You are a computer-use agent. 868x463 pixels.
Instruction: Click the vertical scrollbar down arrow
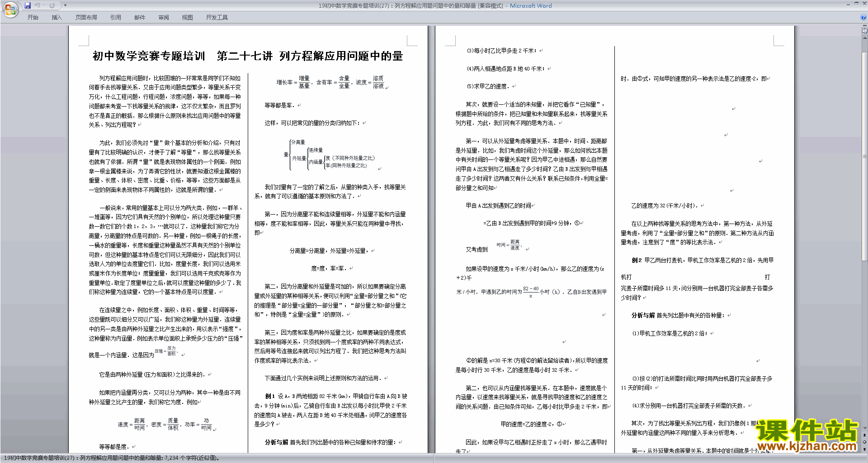pos(865,428)
